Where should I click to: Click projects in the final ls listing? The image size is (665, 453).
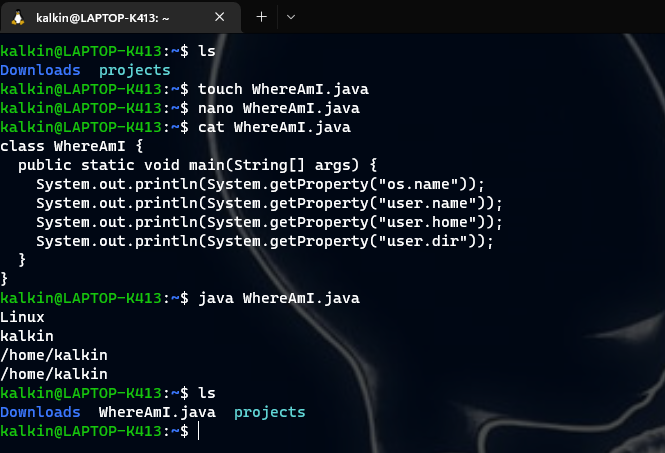point(269,412)
